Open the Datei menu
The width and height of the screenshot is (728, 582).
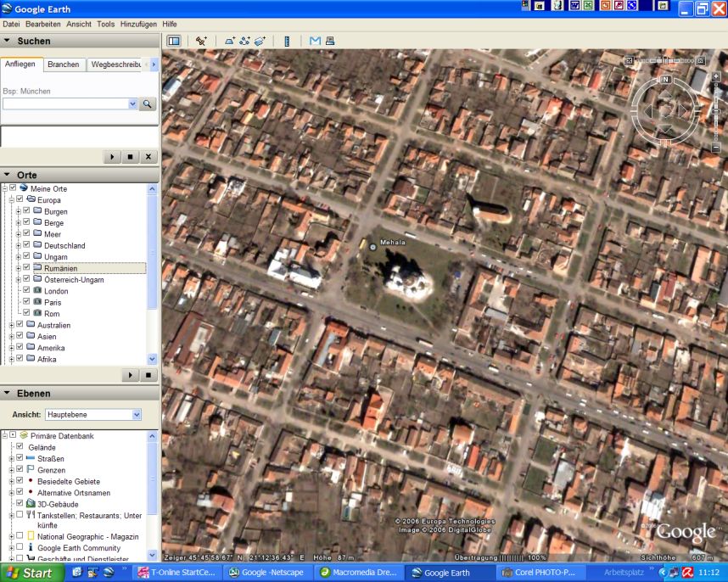11,24
